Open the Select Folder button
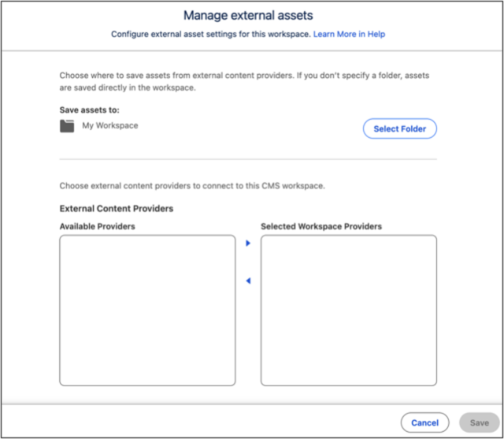 pyautogui.click(x=399, y=128)
